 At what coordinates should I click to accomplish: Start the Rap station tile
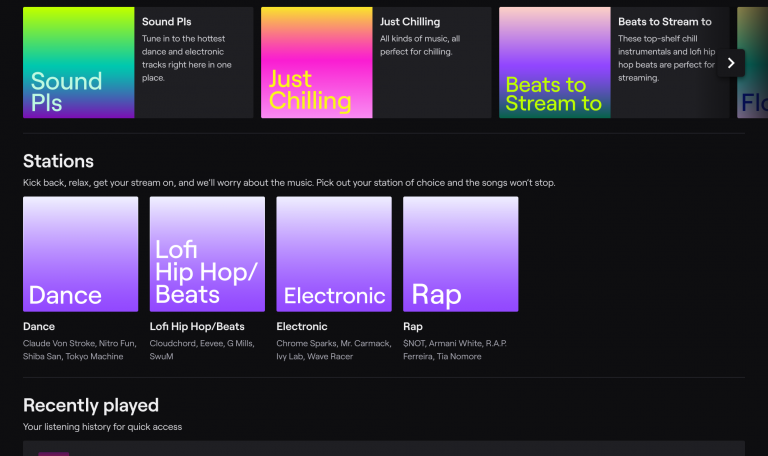point(460,254)
